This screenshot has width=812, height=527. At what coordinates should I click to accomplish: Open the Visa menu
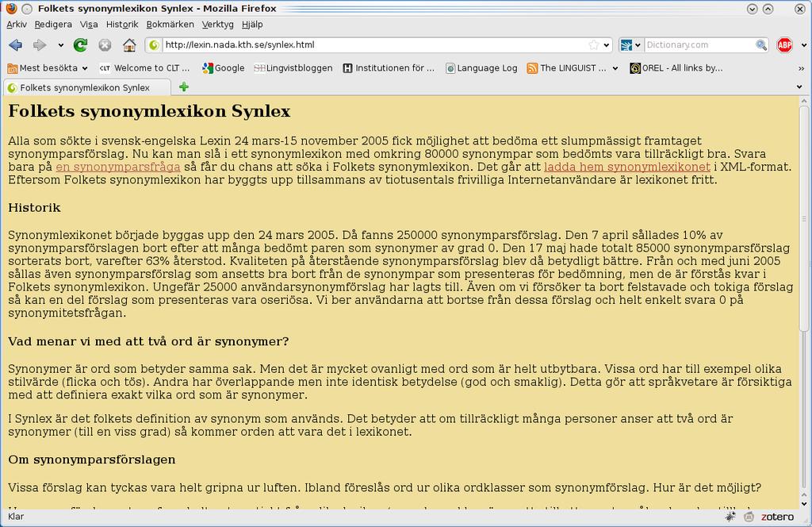pyautogui.click(x=89, y=25)
